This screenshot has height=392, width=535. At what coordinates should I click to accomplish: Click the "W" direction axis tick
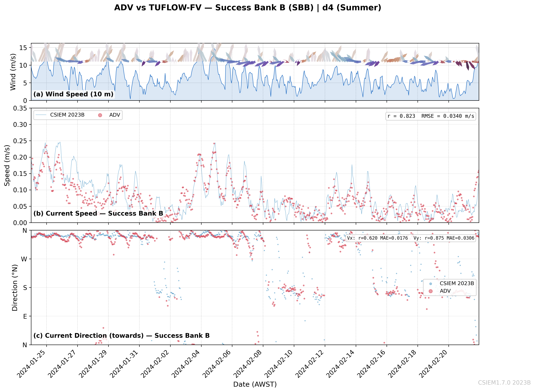click(x=24, y=259)
